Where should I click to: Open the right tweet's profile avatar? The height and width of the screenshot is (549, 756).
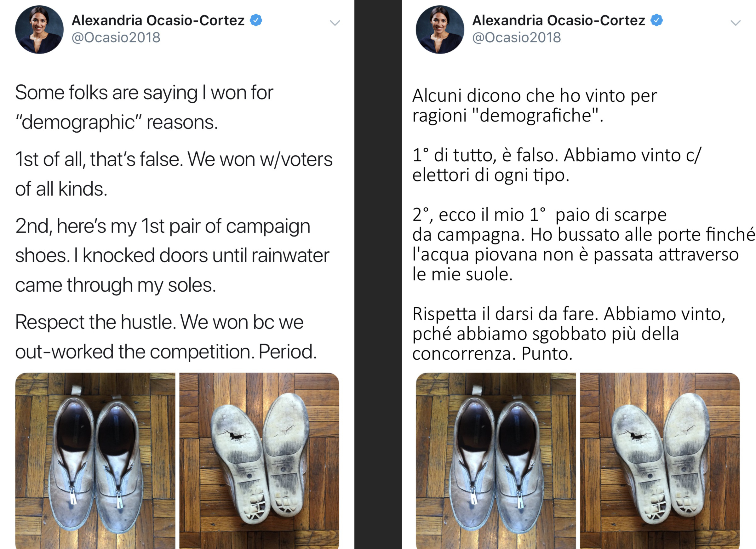pos(440,29)
